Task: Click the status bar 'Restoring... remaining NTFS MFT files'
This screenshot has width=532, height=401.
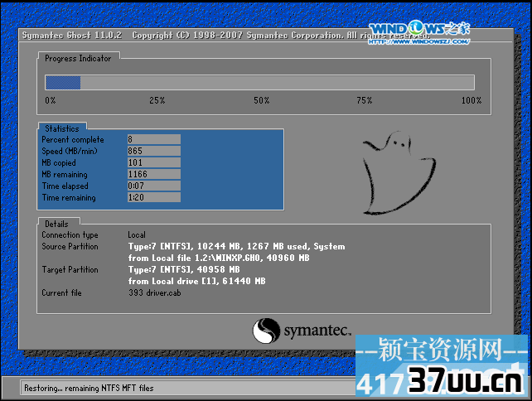Action: tap(89, 388)
